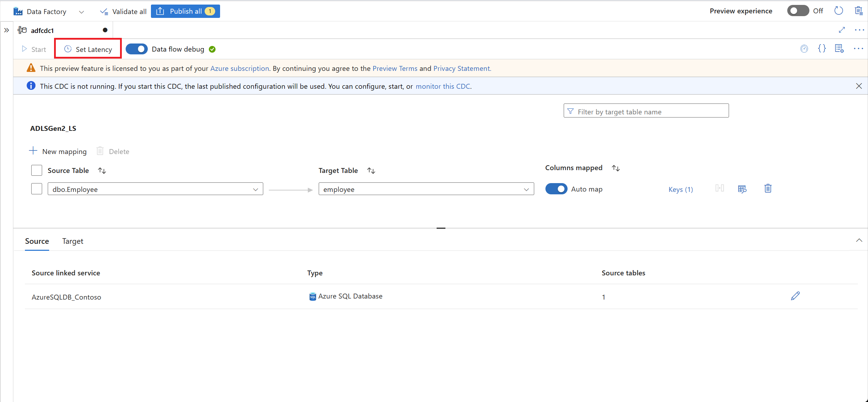Screen dimensions: 868x402
Task: Switch on the Preview experience toggle
Action: [x=798, y=11]
